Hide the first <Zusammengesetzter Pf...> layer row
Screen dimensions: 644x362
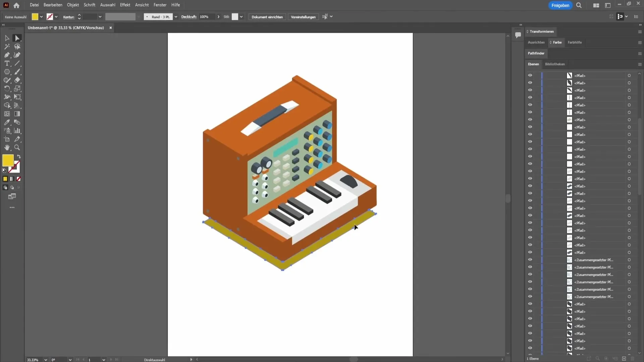(x=530, y=260)
